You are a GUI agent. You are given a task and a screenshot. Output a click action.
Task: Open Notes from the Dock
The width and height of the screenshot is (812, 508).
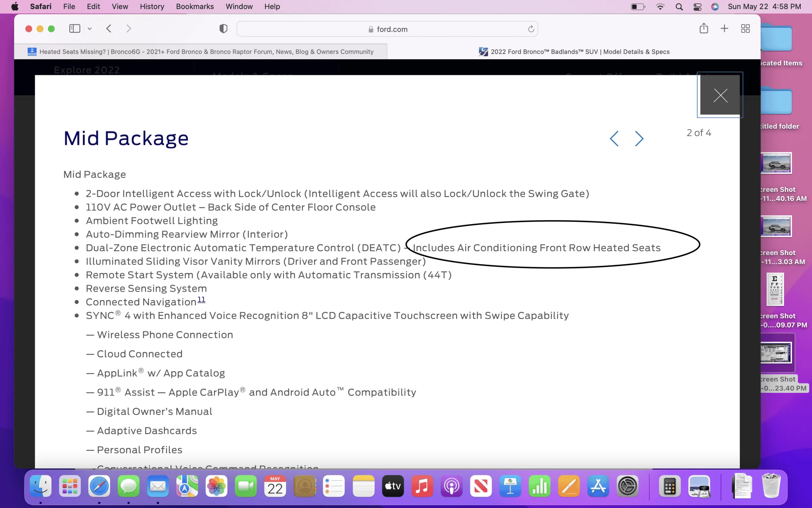(x=363, y=486)
